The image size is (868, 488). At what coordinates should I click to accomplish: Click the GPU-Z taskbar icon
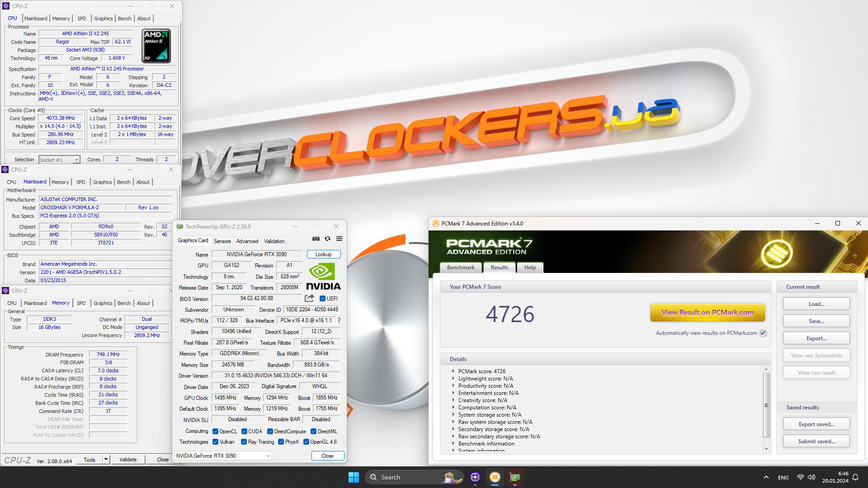coord(515,477)
